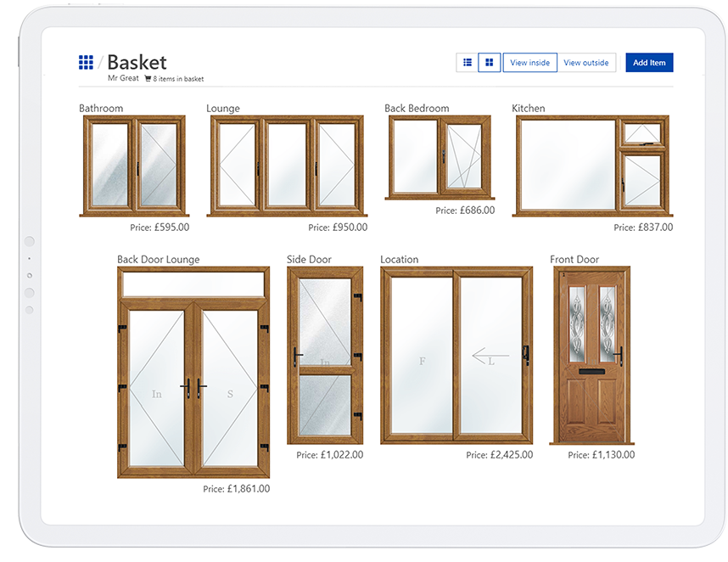Open the Back Door Lounge French doors
This screenshot has height=562, width=728.
(x=193, y=374)
